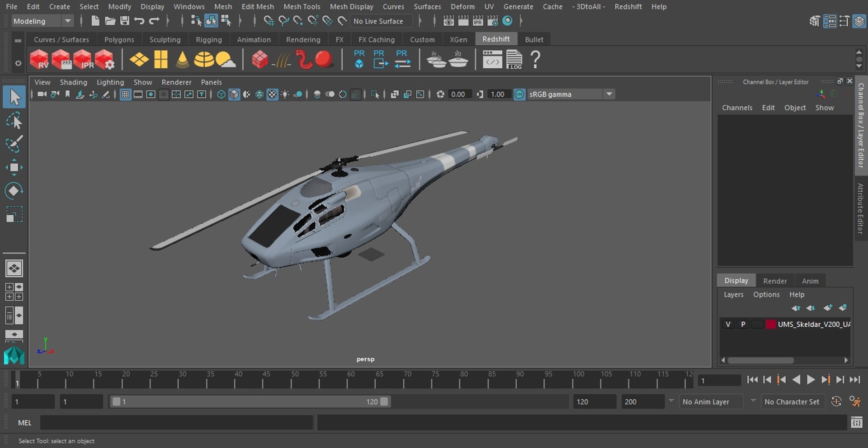The width and height of the screenshot is (868, 448).
Task: Go to start of playback range
Action: point(752,380)
